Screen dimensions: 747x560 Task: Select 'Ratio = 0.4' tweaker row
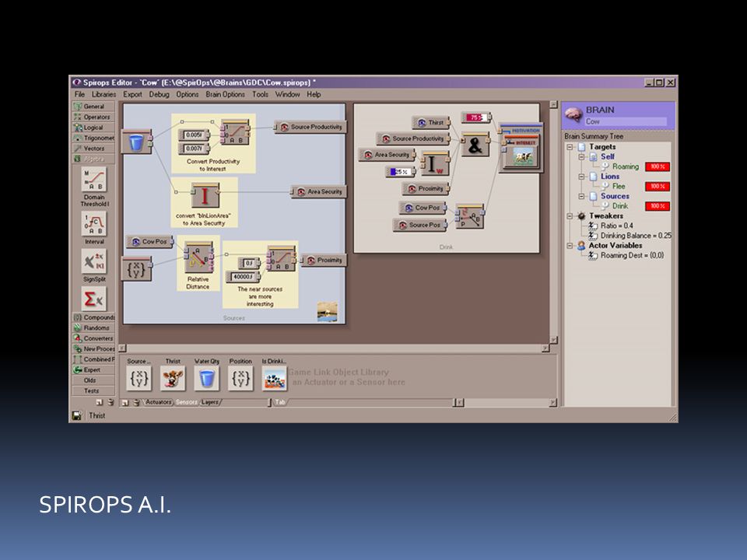(612, 226)
